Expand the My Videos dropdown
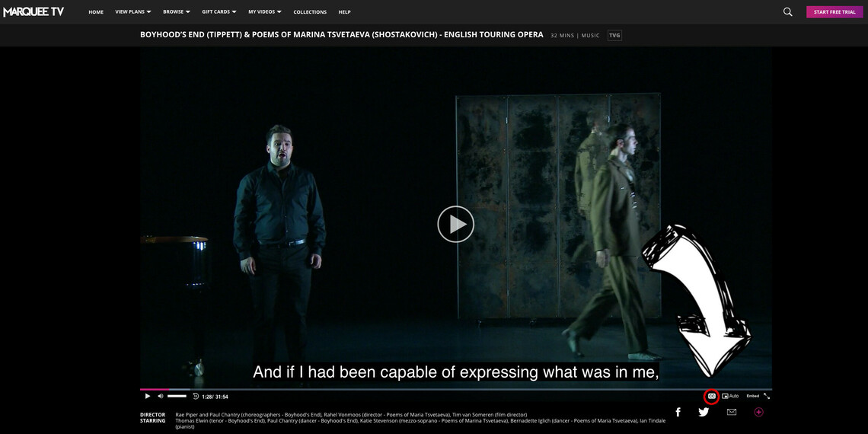 tap(265, 11)
